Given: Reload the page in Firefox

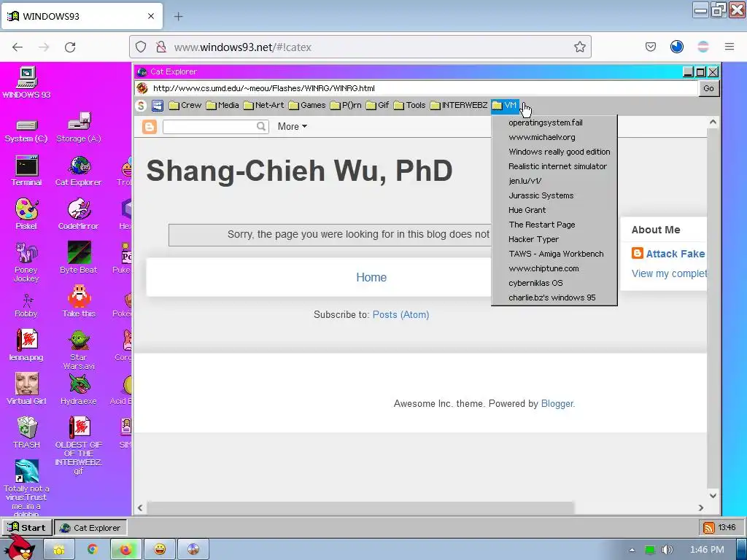Looking at the screenshot, I should pos(70,47).
